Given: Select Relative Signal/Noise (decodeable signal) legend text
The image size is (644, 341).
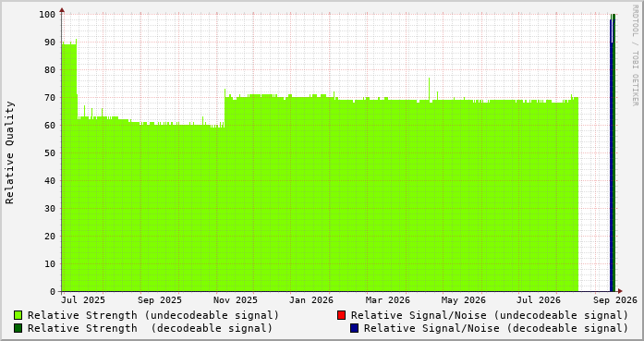Looking at the screenshot, I should click(x=496, y=329).
